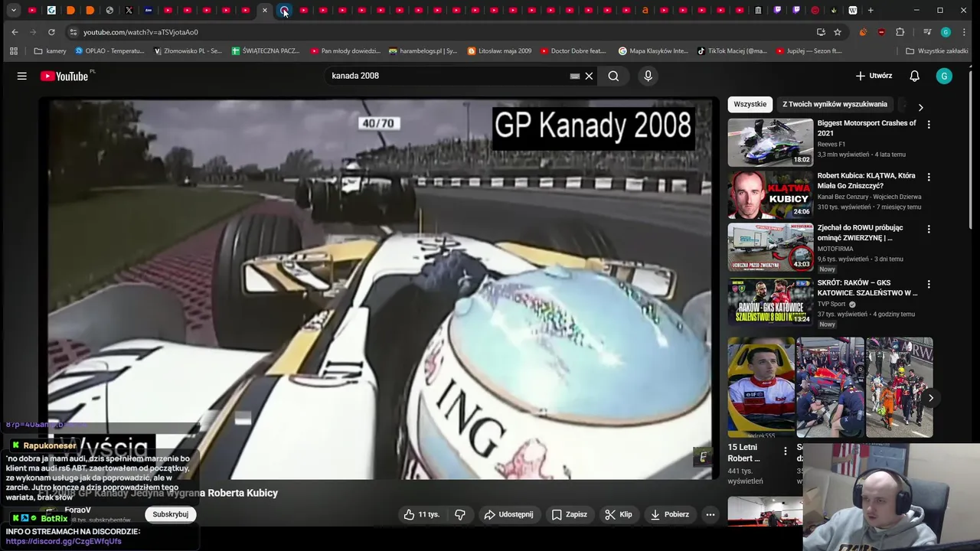Open Wszystkie zakładki folder
This screenshot has width=980, height=551.
(x=937, y=51)
